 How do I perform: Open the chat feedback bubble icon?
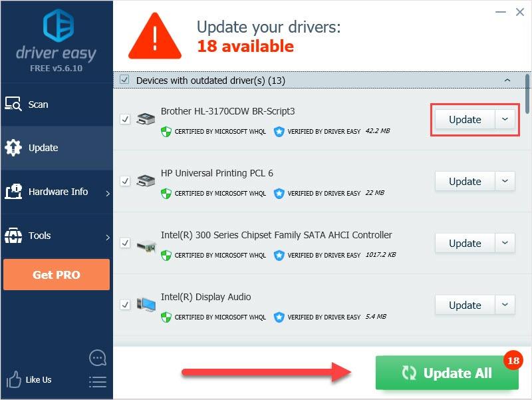tap(98, 358)
